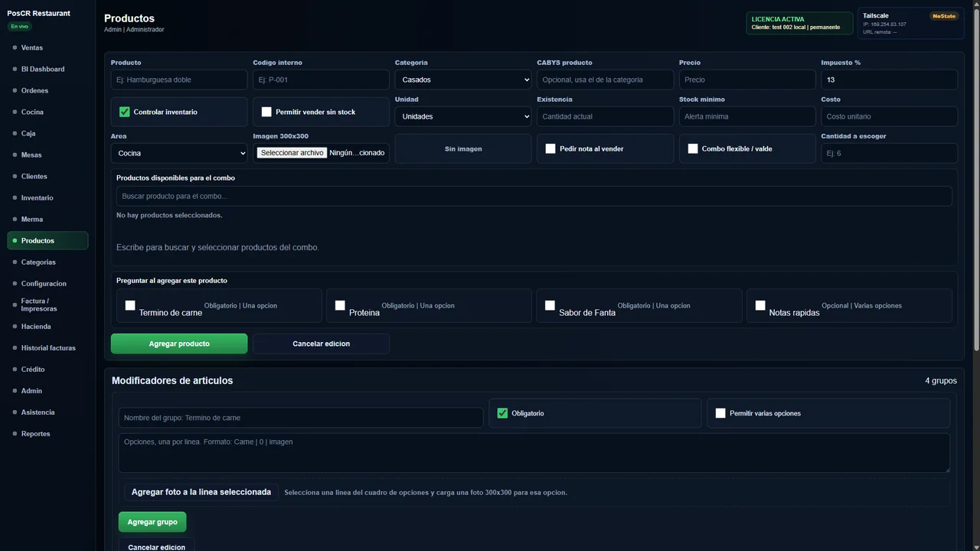Toggle Obligatorio for modifier group
The height and width of the screenshot is (551, 980).
502,413
